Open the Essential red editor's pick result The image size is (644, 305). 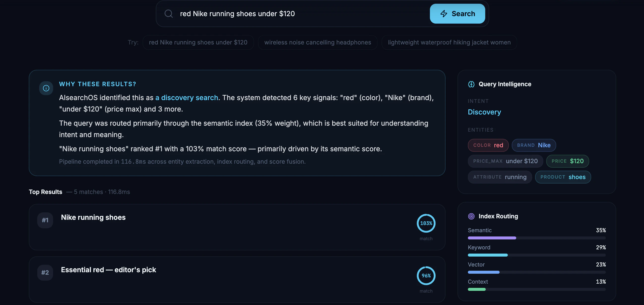point(108,270)
